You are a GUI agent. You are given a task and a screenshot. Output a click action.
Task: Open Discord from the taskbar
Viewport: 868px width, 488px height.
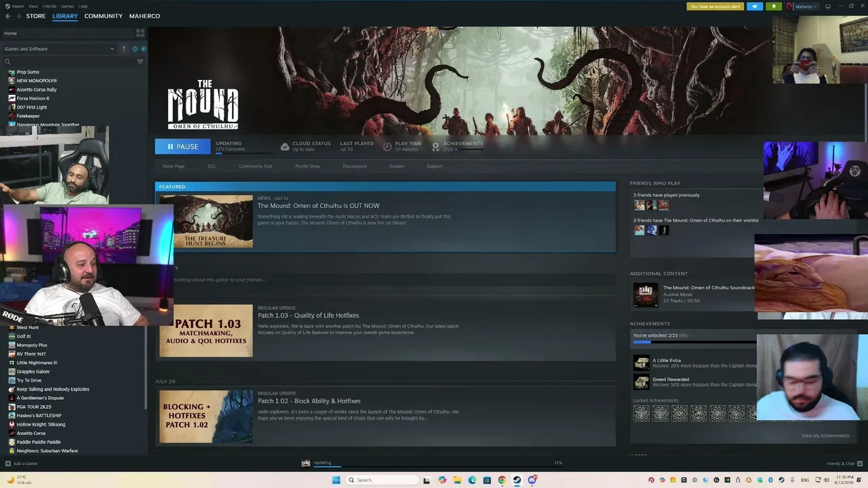[532, 481]
